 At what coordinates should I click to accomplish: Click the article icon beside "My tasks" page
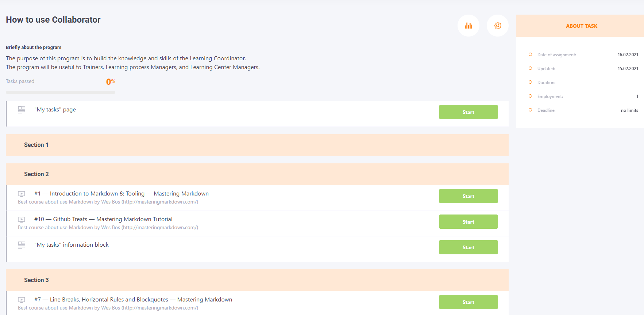22,110
